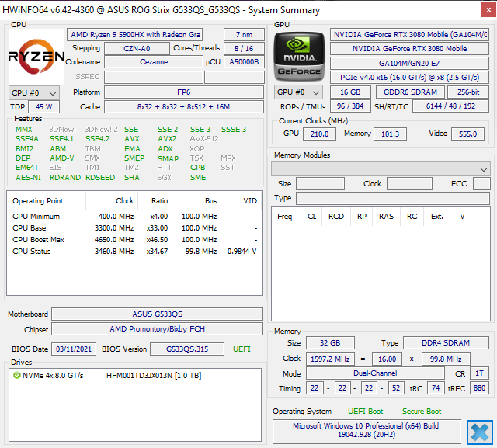This screenshot has width=497, height=448.
Task: Click the VID column header
Action: [x=242, y=201]
